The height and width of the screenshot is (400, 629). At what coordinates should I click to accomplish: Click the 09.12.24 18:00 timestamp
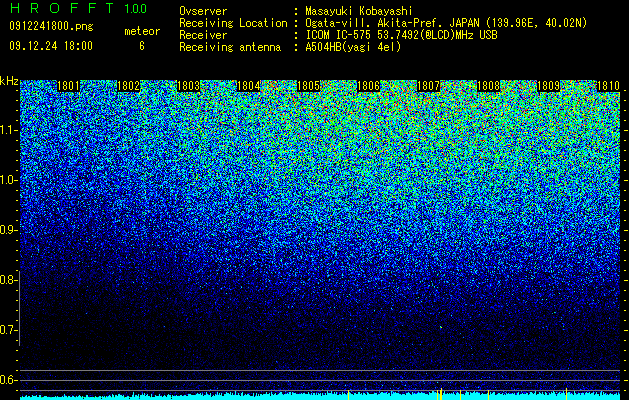[51, 46]
